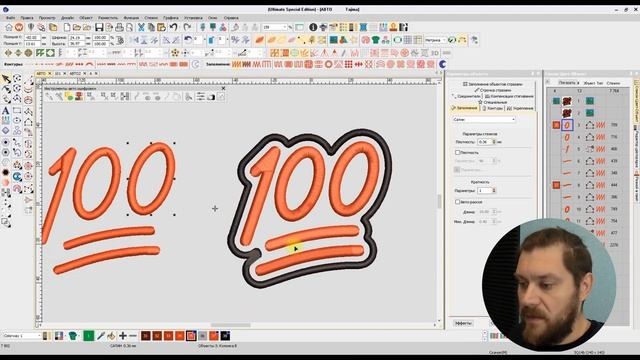Open the Контуры properties tab
This screenshot has width=640, height=360.
[x=493, y=108]
